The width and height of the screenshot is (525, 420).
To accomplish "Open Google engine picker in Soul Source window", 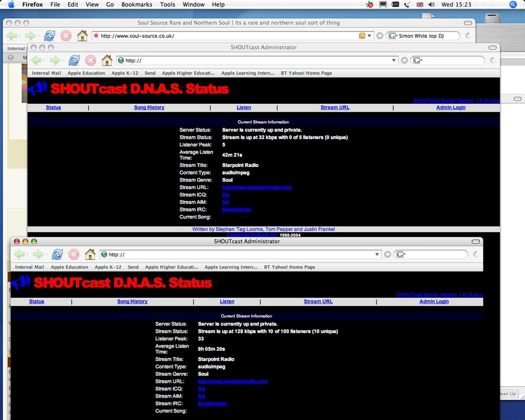I will coord(393,36).
